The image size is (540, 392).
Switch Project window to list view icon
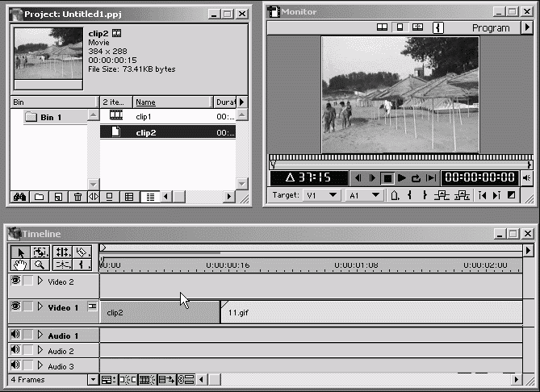point(149,197)
